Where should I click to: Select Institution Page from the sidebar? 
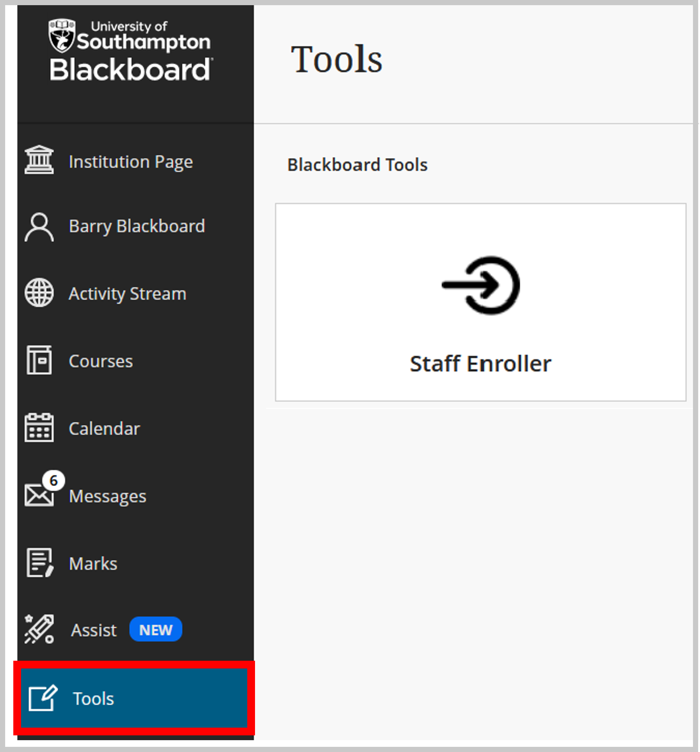tap(130, 161)
